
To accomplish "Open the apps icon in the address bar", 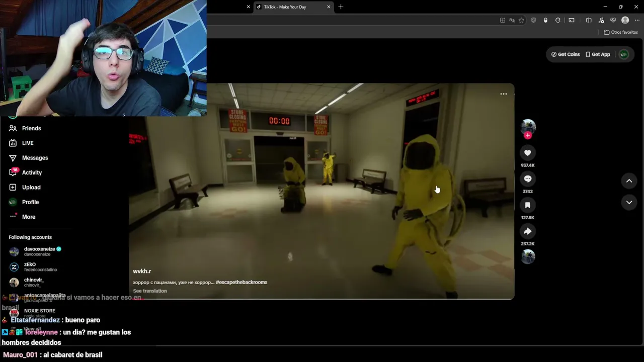I will pos(503,20).
